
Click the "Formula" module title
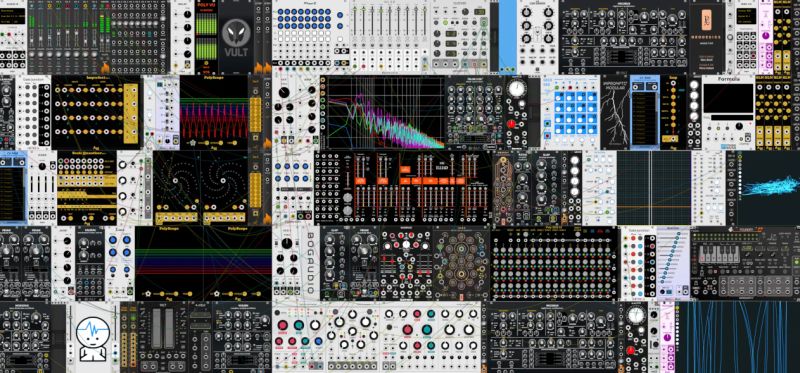point(728,80)
